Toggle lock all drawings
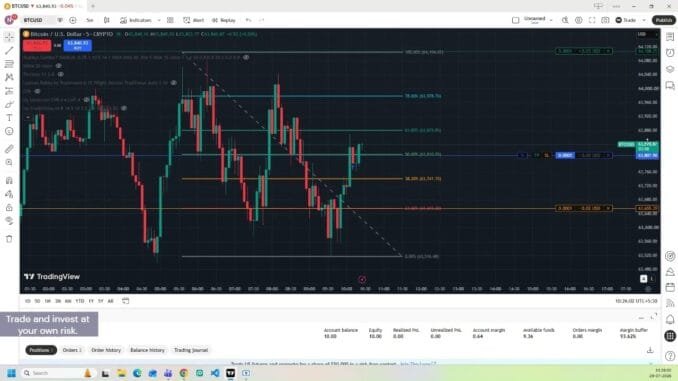Image resolution: width=678 pixels, height=381 pixels. pyautogui.click(x=9, y=208)
